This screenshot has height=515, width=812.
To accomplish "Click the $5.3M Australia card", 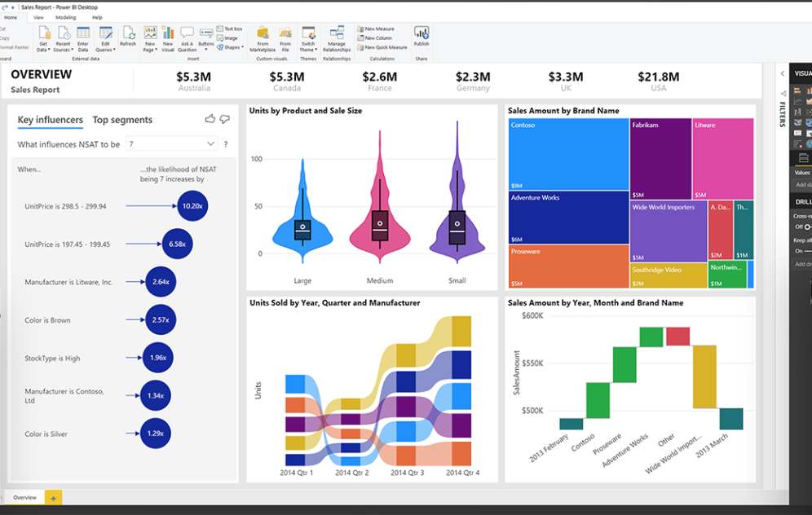I will (194, 81).
